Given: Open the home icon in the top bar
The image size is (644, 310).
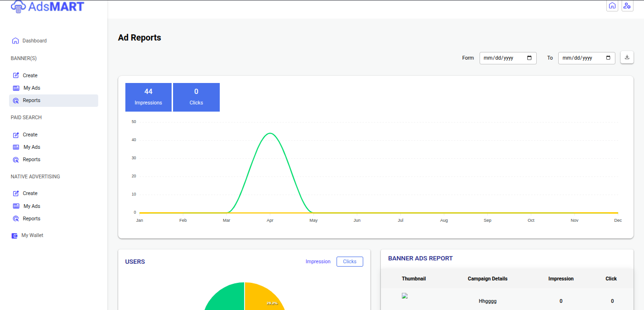Looking at the screenshot, I should 612,6.
